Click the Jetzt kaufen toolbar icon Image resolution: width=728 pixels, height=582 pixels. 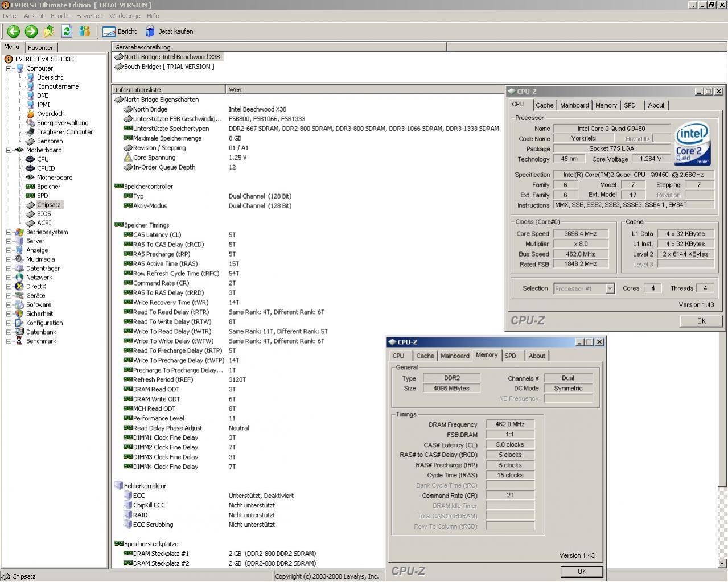pyautogui.click(x=150, y=31)
